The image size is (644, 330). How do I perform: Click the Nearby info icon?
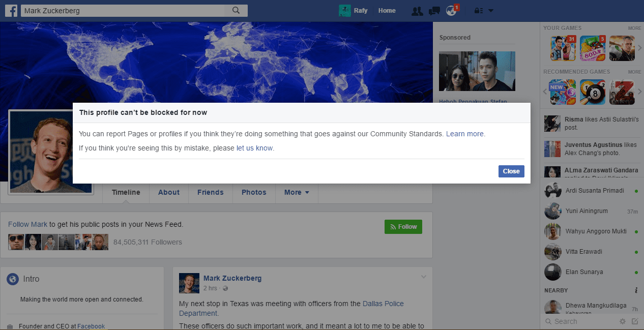coord(636,290)
